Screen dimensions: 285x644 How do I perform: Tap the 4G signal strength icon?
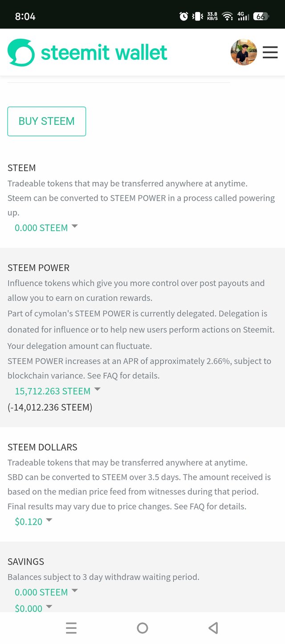point(243,17)
